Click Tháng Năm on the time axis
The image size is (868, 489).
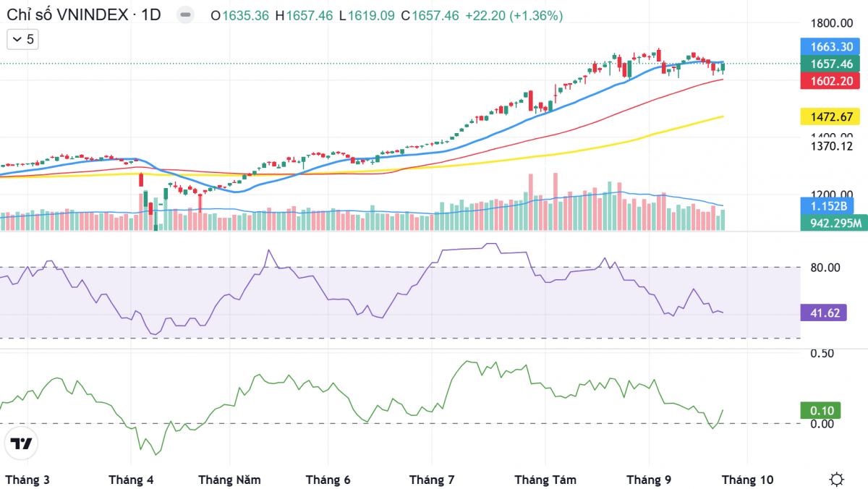point(229,480)
